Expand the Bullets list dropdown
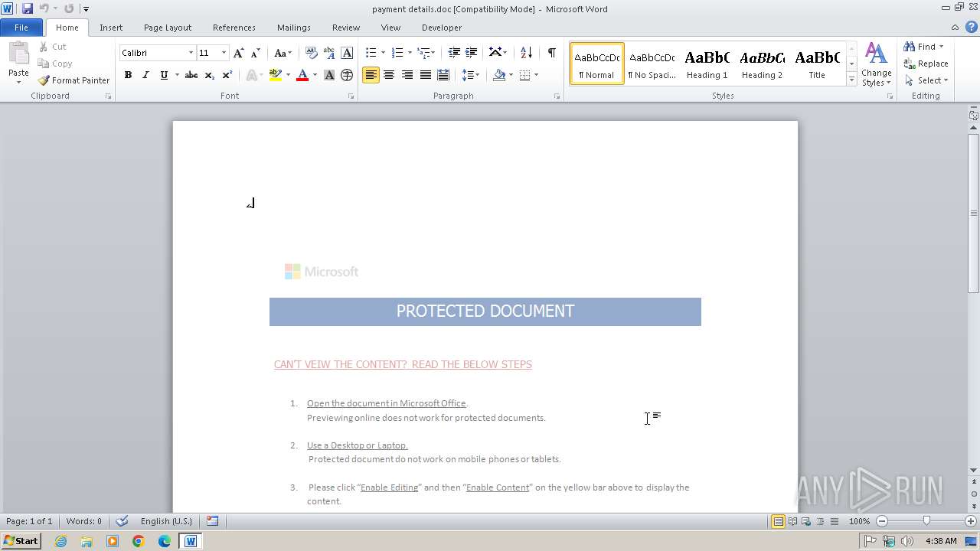The height and width of the screenshot is (551, 980). [383, 53]
